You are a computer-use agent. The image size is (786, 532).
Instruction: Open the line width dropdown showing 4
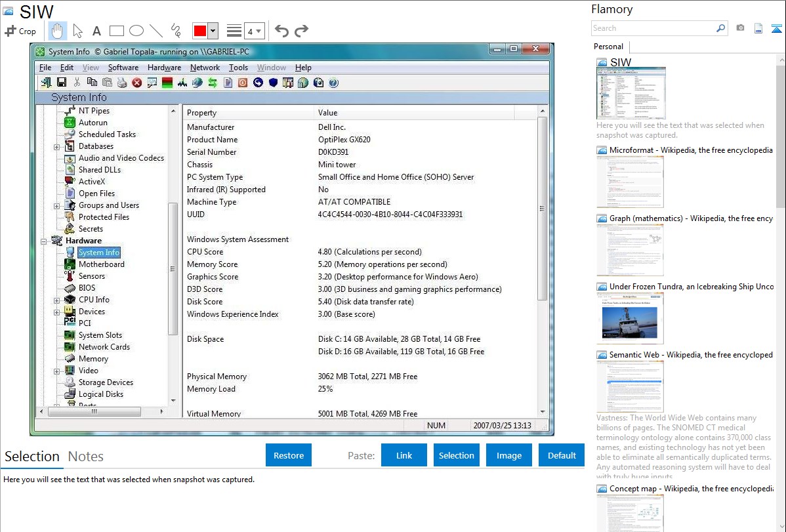(x=254, y=31)
